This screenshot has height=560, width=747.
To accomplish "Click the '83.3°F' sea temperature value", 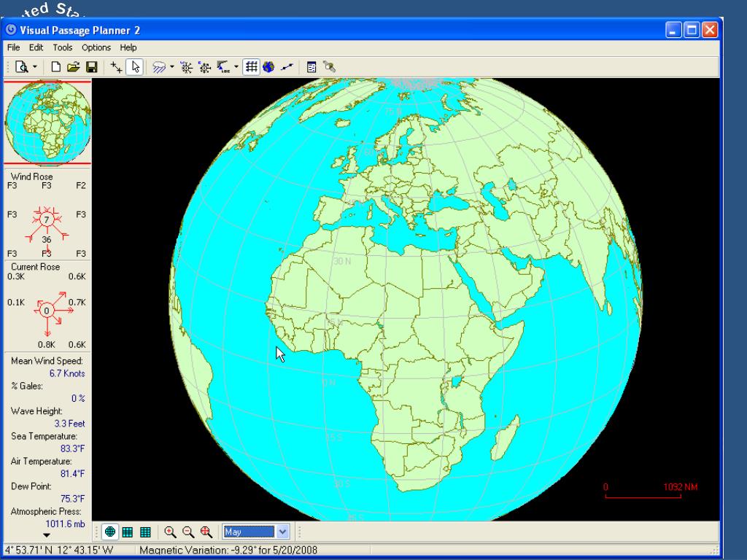I will pyautogui.click(x=72, y=448).
